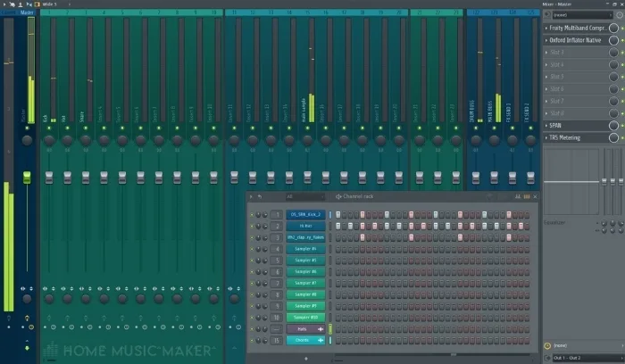
Task: Click the plus icon on Hats channel
Action: (320, 329)
